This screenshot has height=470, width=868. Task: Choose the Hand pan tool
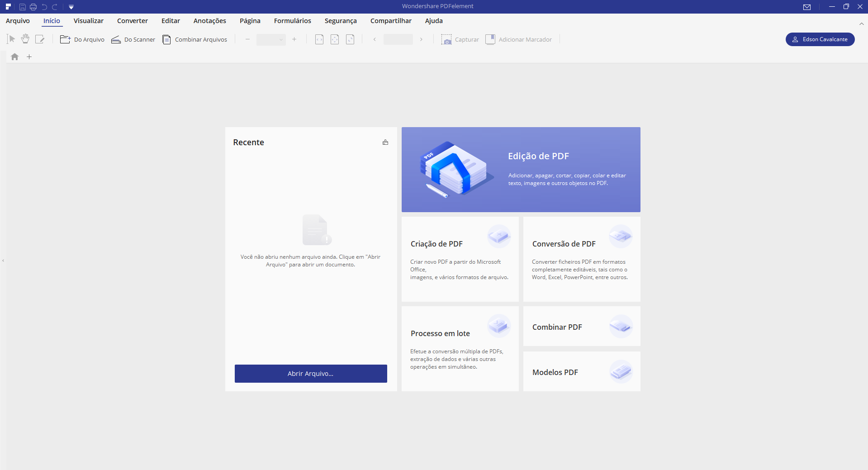(25, 39)
